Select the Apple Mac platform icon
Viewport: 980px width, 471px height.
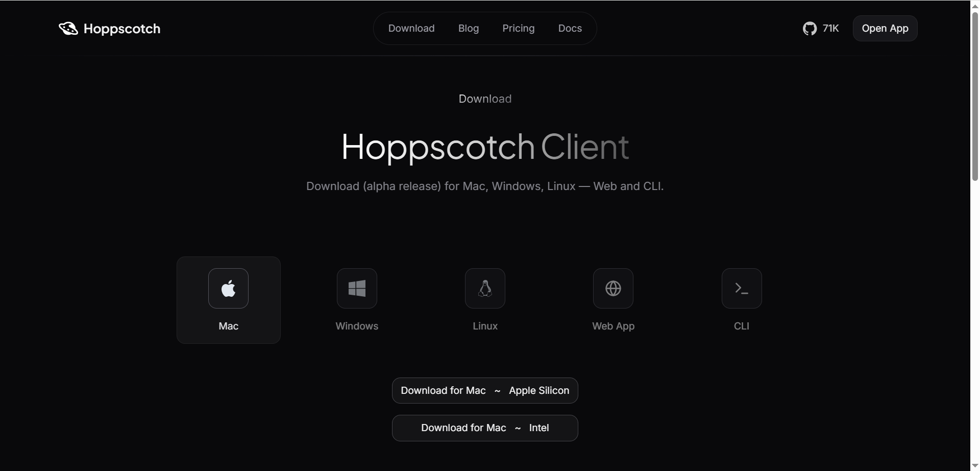pyautogui.click(x=228, y=289)
